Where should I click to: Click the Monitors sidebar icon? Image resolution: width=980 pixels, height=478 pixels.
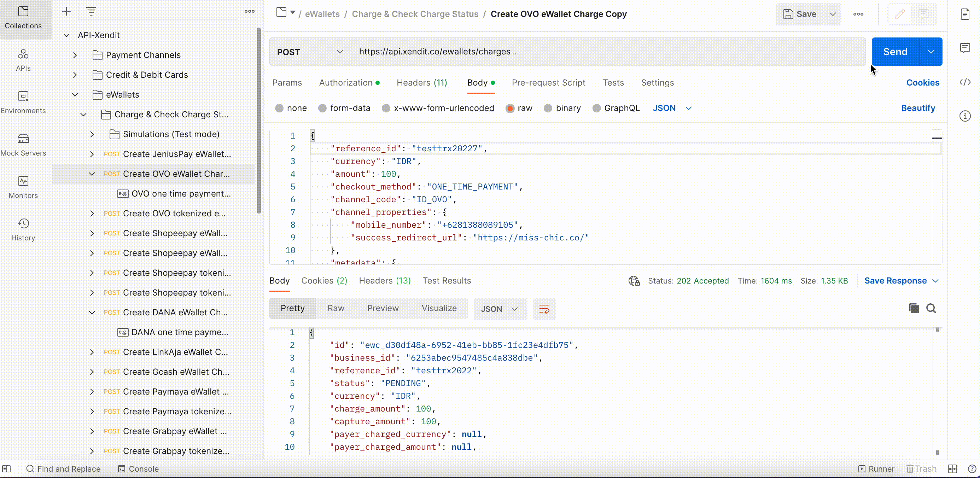(23, 187)
